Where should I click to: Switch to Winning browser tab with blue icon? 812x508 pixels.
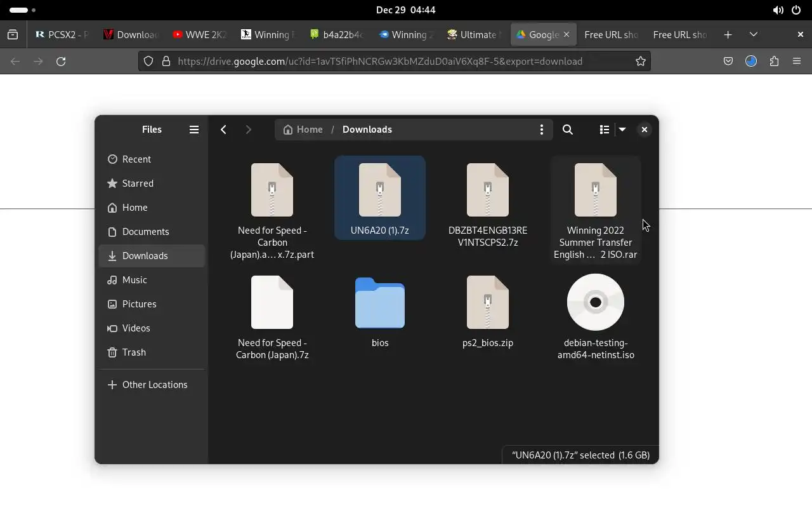point(405,35)
